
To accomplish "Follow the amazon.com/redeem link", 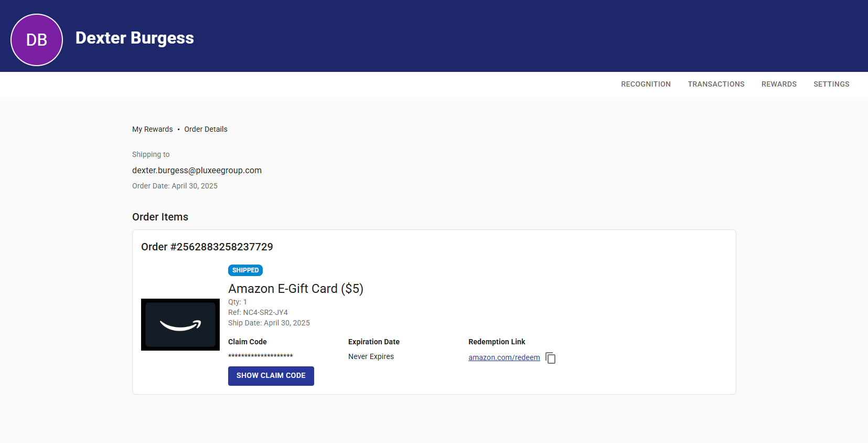I will point(504,357).
